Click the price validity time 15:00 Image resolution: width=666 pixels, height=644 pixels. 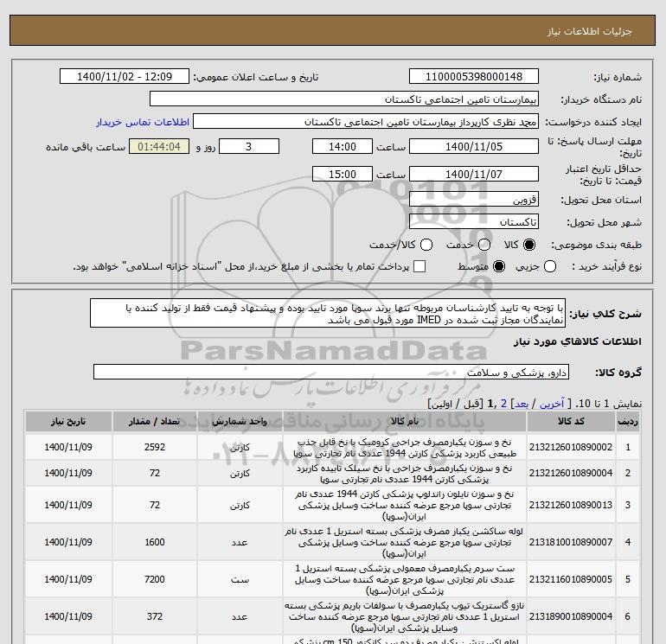(343, 174)
